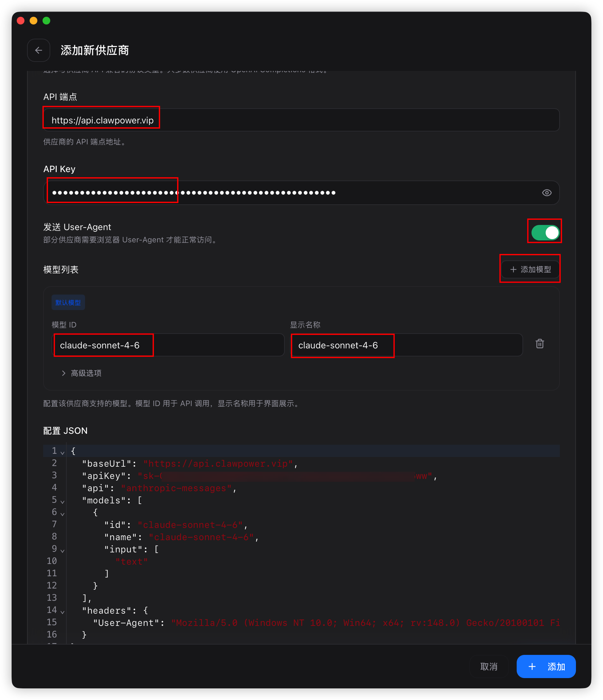Click the "apiKey" line in JSON editor
603x700 pixels.
point(259,476)
